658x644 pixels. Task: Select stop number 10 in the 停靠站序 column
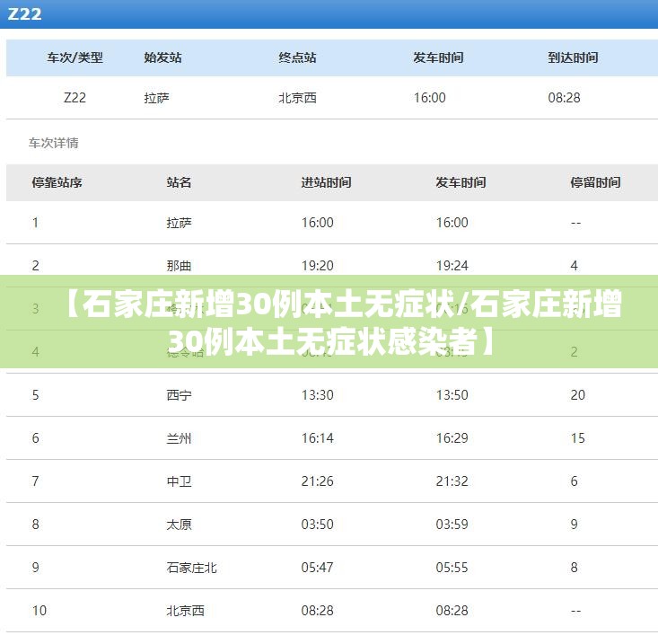[x=39, y=611]
